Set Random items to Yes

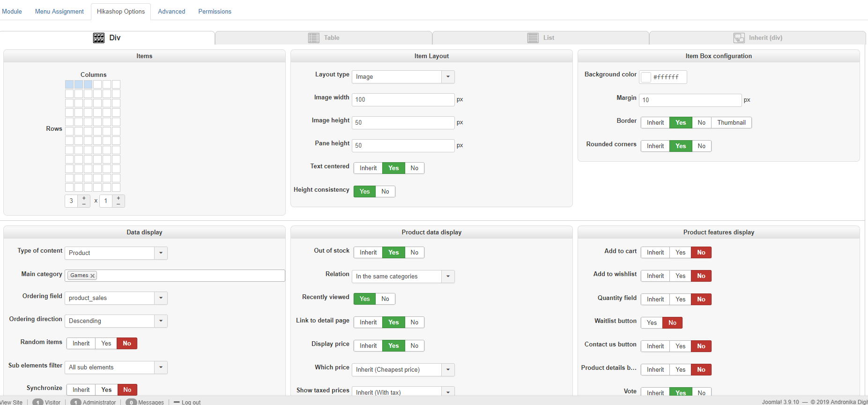point(106,344)
